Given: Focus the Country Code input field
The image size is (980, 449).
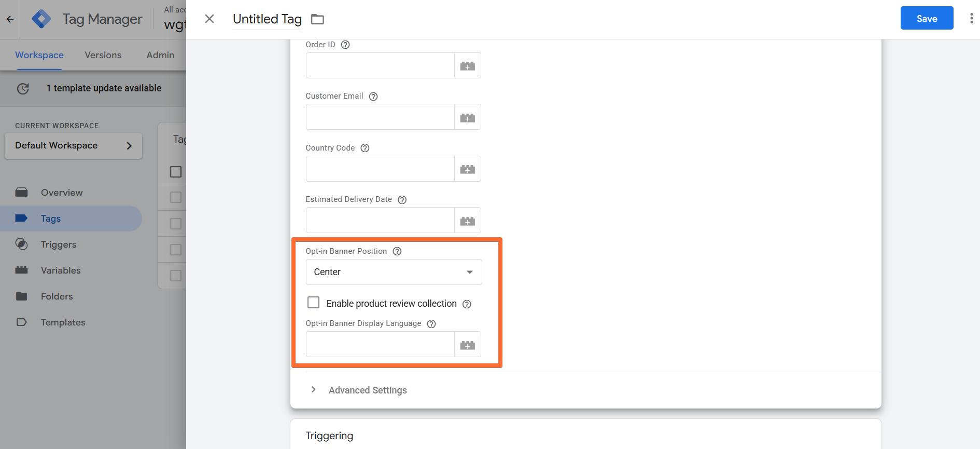Looking at the screenshot, I should coord(380,169).
